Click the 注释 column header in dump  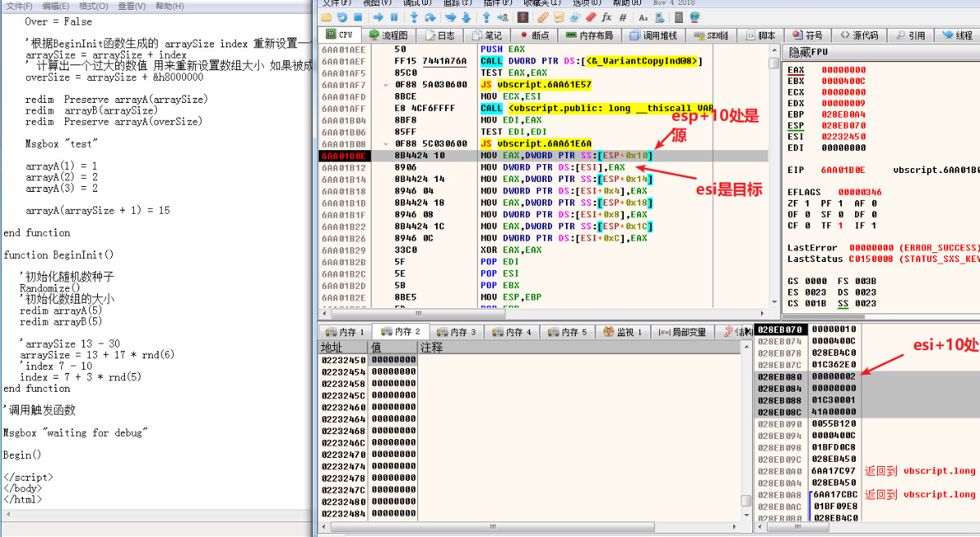tap(579, 347)
